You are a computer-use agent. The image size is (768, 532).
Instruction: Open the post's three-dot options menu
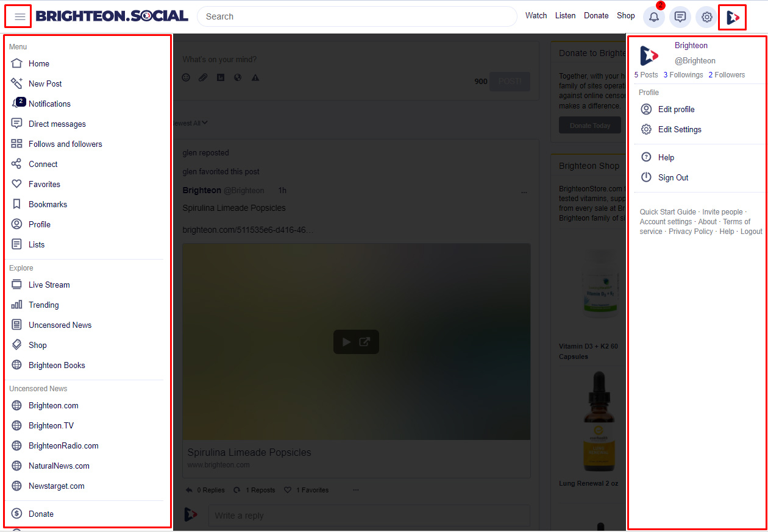tap(524, 193)
